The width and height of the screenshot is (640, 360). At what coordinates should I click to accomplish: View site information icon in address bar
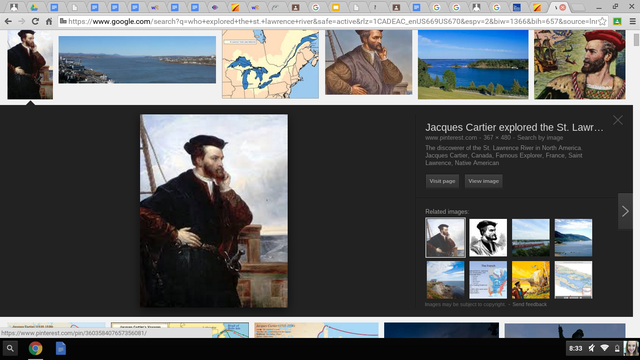(63, 21)
